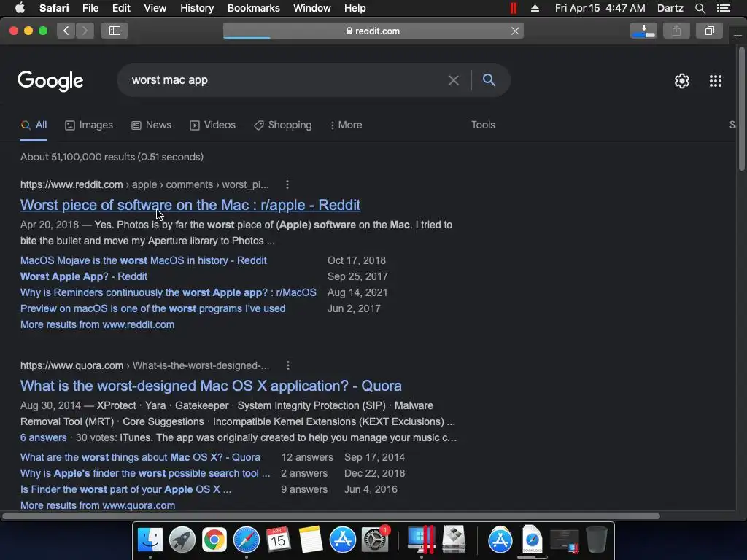The image size is (747, 560).
Task: Switch to the News tab
Action: click(x=152, y=125)
